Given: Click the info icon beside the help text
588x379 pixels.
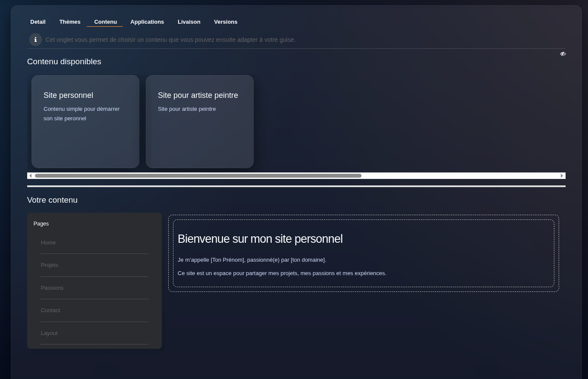Looking at the screenshot, I should [35, 40].
